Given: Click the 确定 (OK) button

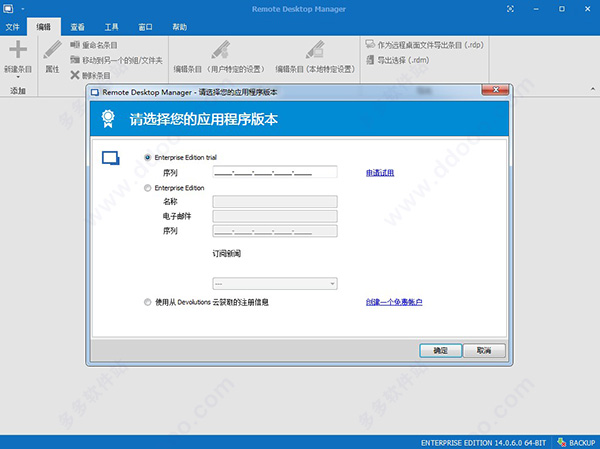Looking at the screenshot, I should click(x=440, y=350).
